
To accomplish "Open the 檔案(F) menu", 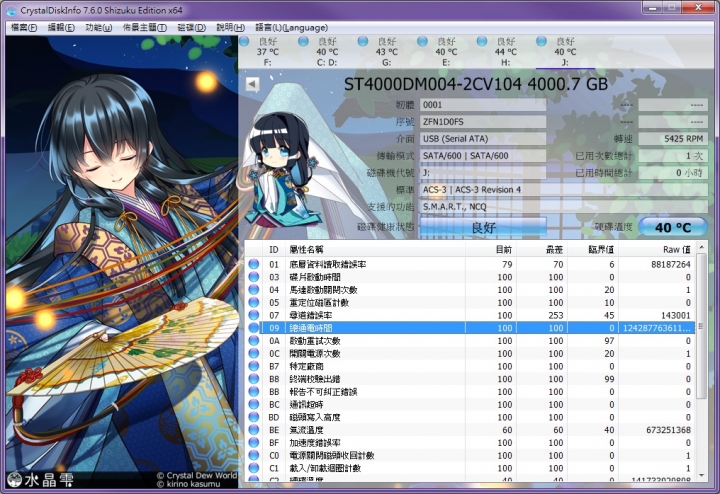I will coord(23,28).
